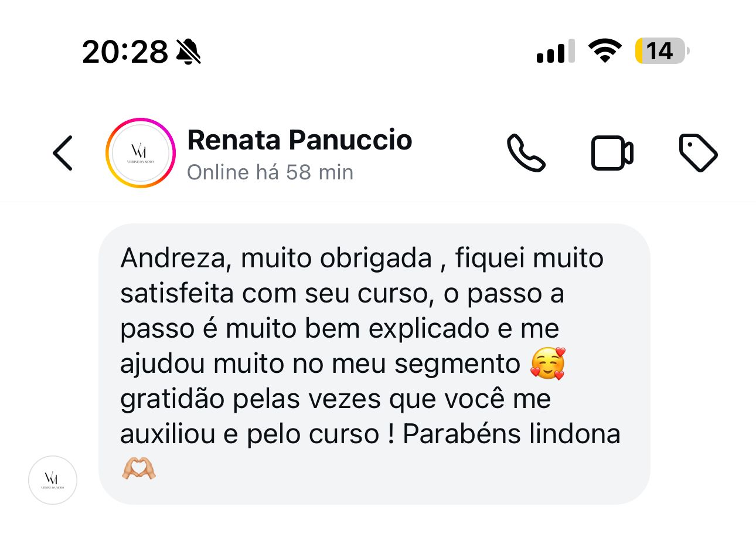Screen dimensions: 756x537
Task: Open Renata Panuccio's profile via her name
Action: coord(299,140)
